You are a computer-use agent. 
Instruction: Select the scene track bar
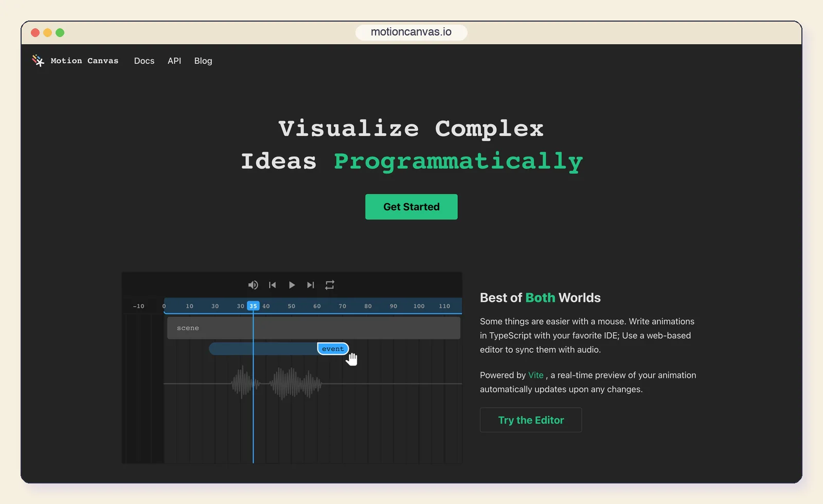coord(314,328)
